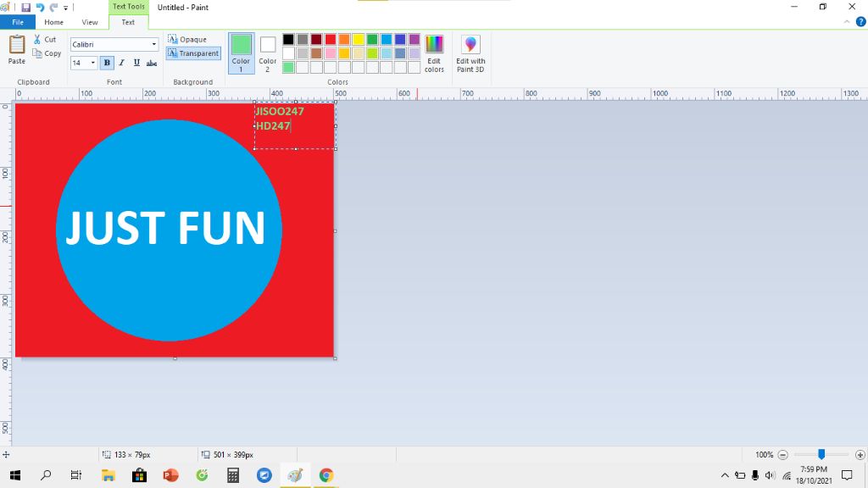Click Edit with Paint 3D
Screen dimensions: 868x488
click(x=470, y=53)
